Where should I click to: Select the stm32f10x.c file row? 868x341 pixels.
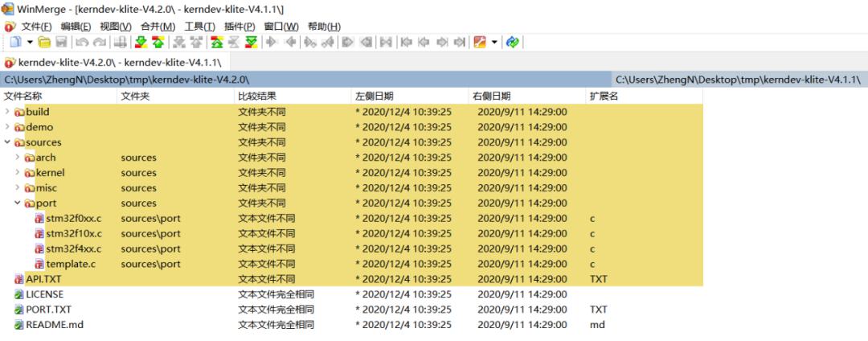pos(351,233)
